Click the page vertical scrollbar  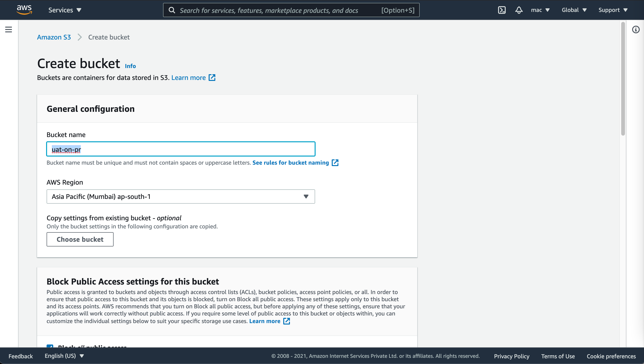pos(623,79)
